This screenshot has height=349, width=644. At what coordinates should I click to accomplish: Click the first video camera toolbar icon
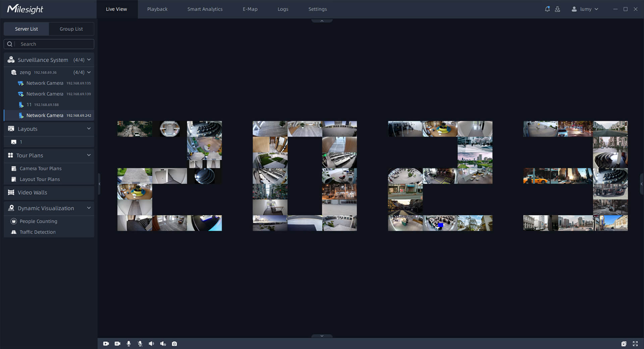point(106,344)
